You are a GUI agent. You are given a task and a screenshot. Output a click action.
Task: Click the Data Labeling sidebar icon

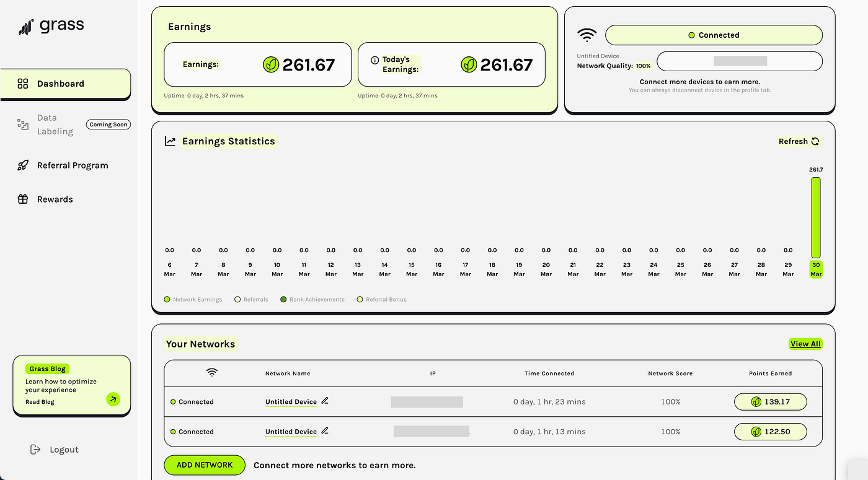[23, 124]
